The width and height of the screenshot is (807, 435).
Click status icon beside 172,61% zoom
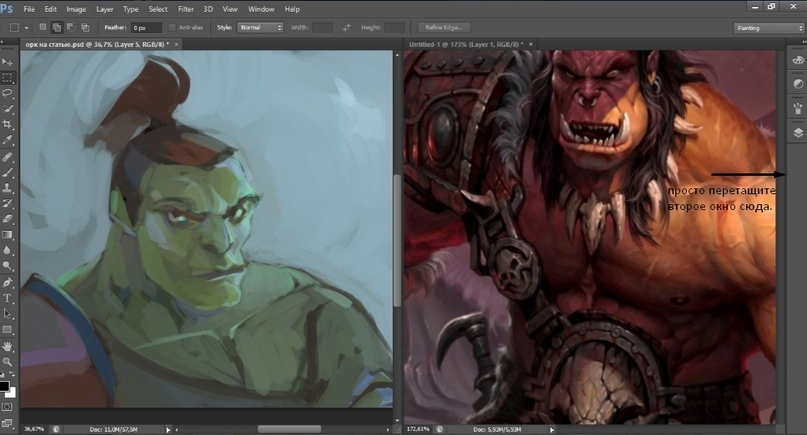(x=440, y=429)
